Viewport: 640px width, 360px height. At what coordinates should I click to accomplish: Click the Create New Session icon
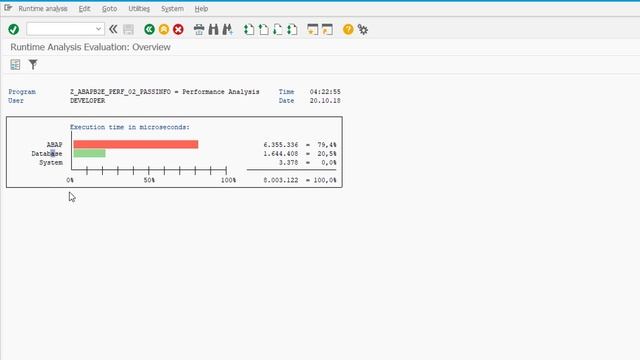coord(313,29)
